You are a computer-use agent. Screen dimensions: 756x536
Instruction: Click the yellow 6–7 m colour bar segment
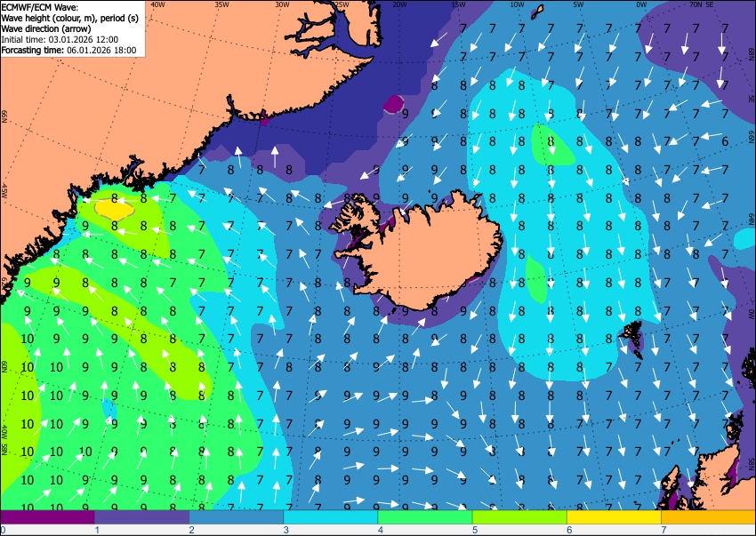pyautogui.click(x=615, y=517)
